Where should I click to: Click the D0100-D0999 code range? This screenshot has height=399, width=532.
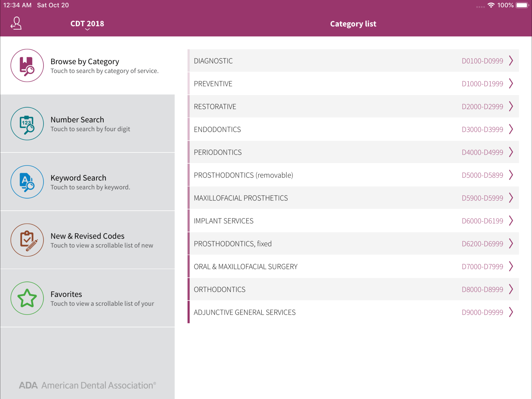pos(483,61)
